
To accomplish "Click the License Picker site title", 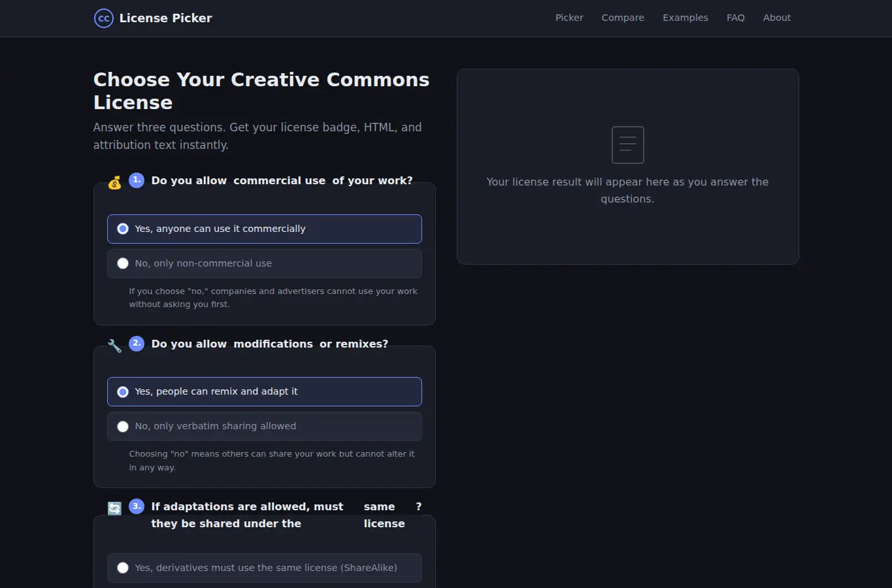I will tap(165, 18).
